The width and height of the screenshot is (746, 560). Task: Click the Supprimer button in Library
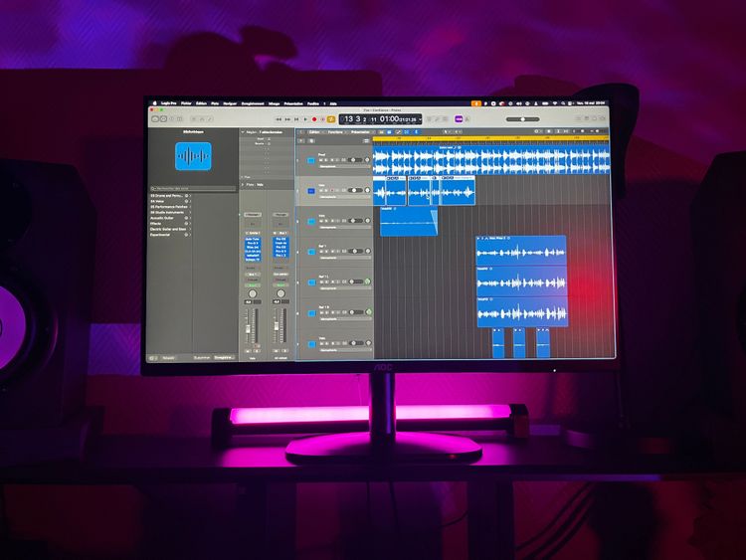(x=202, y=358)
